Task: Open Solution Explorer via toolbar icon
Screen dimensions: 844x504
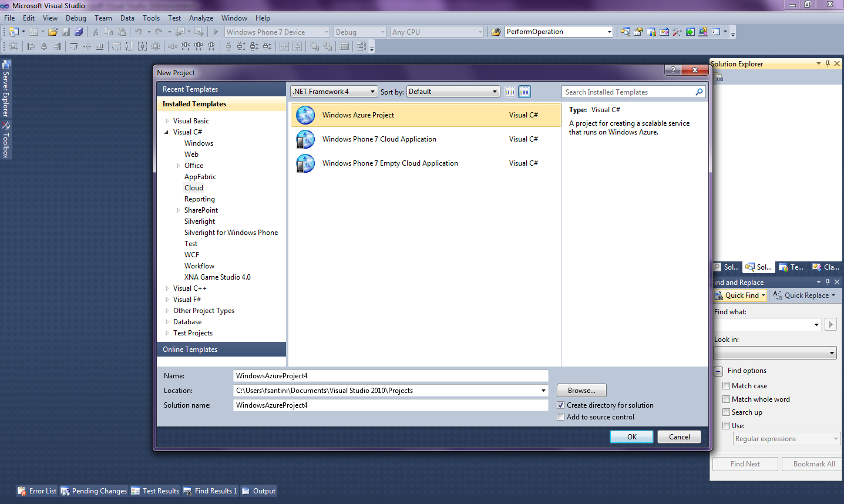Action: (625, 32)
